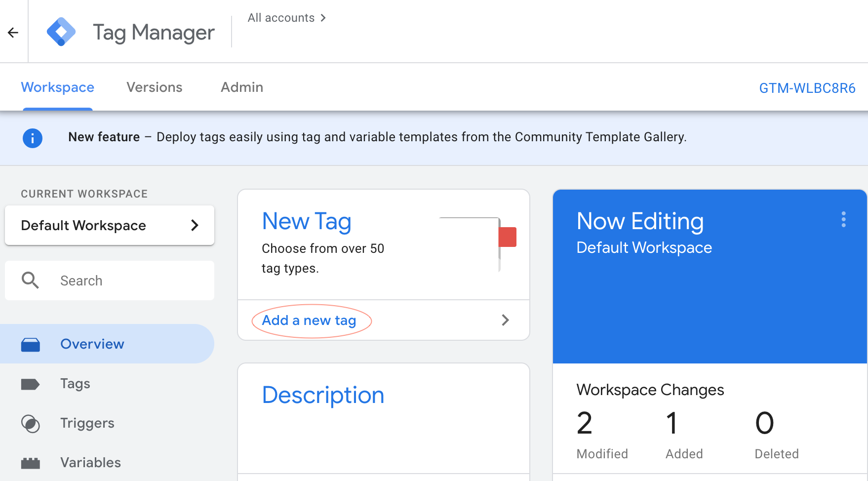Click the Variables block icon

31,463
